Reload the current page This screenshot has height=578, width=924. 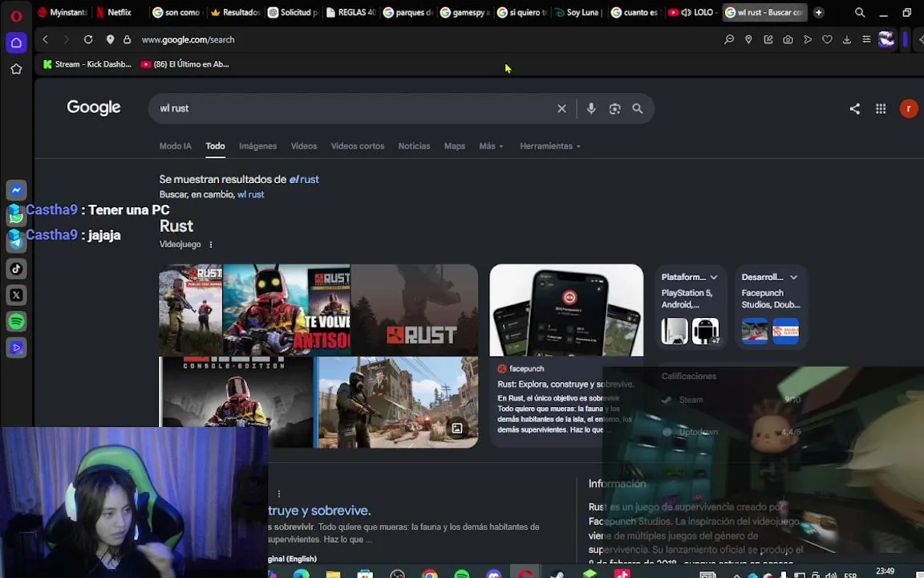(87, 39)
